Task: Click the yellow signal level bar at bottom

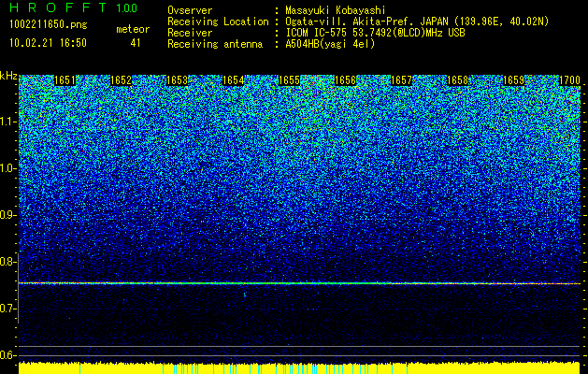Action: [299, 368]
